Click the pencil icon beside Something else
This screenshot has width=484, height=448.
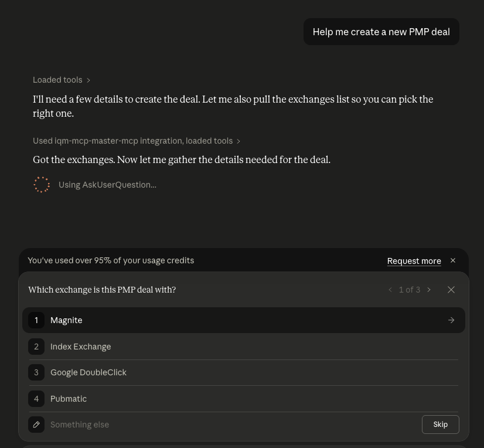[x=36, y=425]
